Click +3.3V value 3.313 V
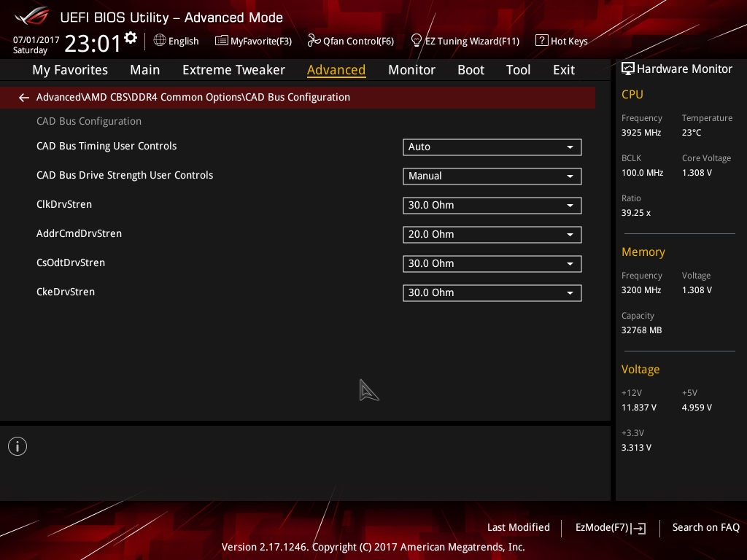This screenshot has width=747, height=560. pyautogui.click(x=636, y=448)
